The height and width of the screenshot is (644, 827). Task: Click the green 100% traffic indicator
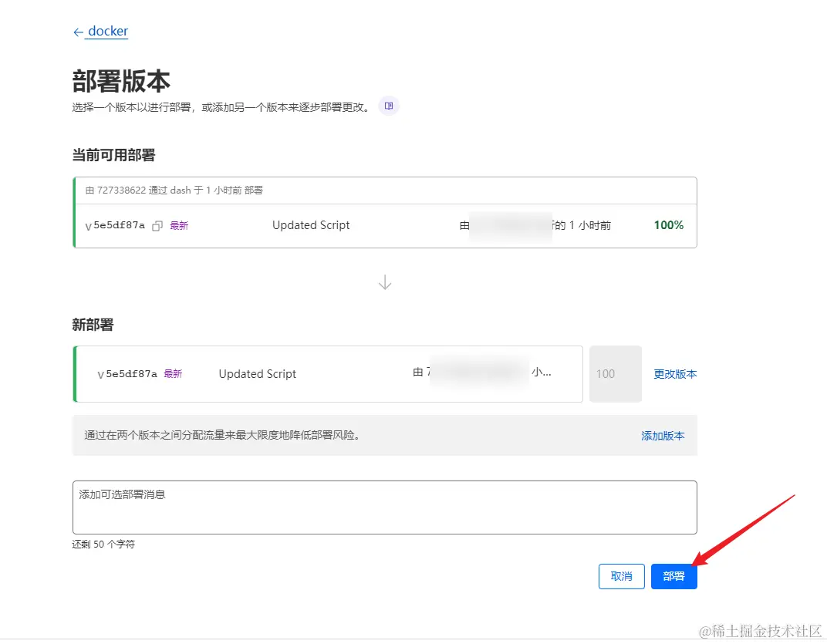(668, 225)
